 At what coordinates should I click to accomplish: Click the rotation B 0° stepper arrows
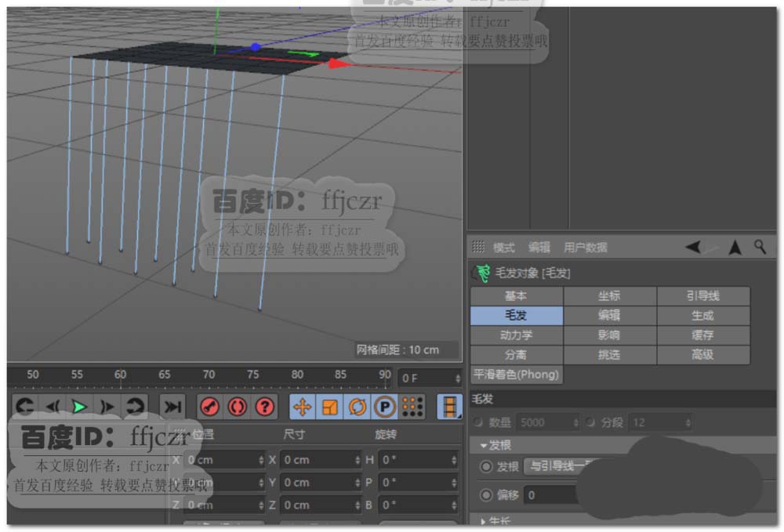tap(453, 505)
